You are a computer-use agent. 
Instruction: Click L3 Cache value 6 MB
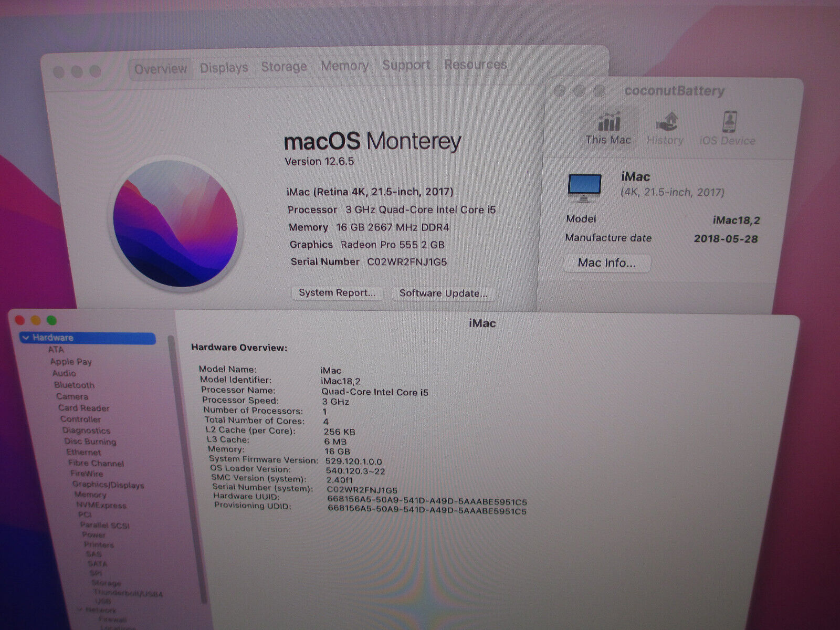(x=335, y=442)
